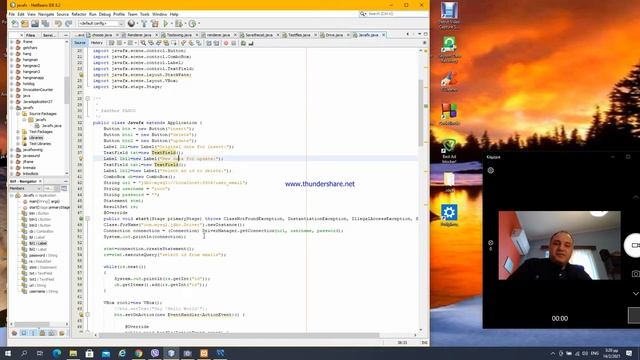This screenshot has height=360, width=640.
Task: Select password : String member in Navigator
Action: [43, 255]
